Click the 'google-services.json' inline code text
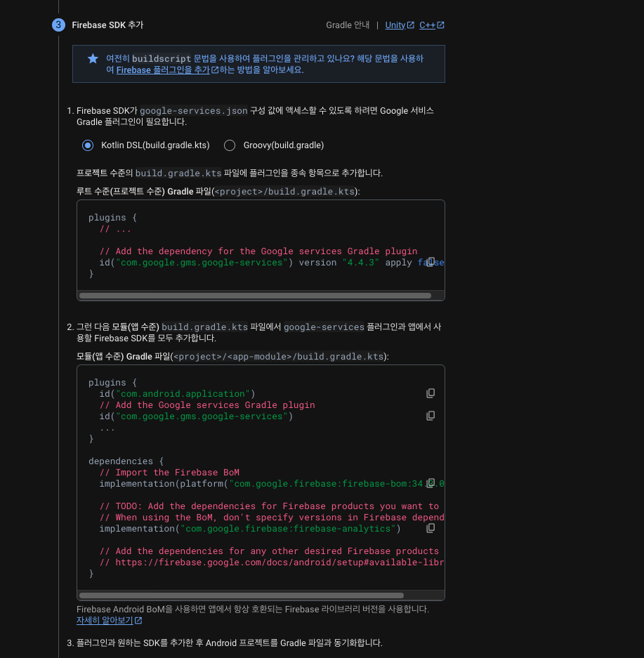The width and height of the screenshot is (644, 658). tap(193, 111)
